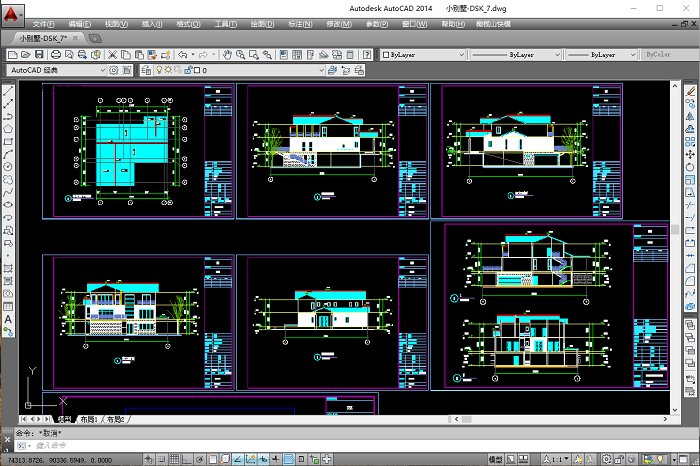Toggle Lineweight display in status bar
Screen dimensions: 700x466
276,459
